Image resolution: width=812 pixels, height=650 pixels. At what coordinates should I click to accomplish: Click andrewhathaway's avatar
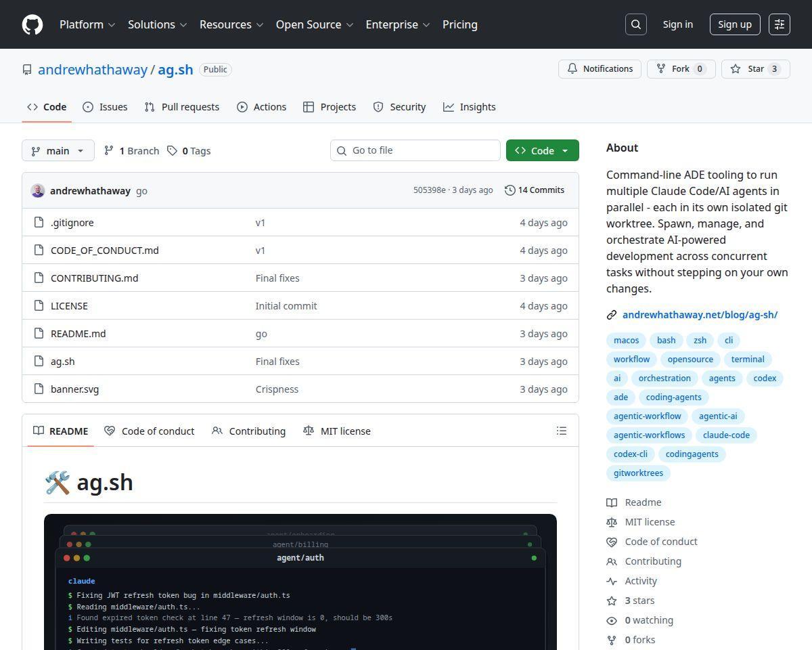point(38,190)
